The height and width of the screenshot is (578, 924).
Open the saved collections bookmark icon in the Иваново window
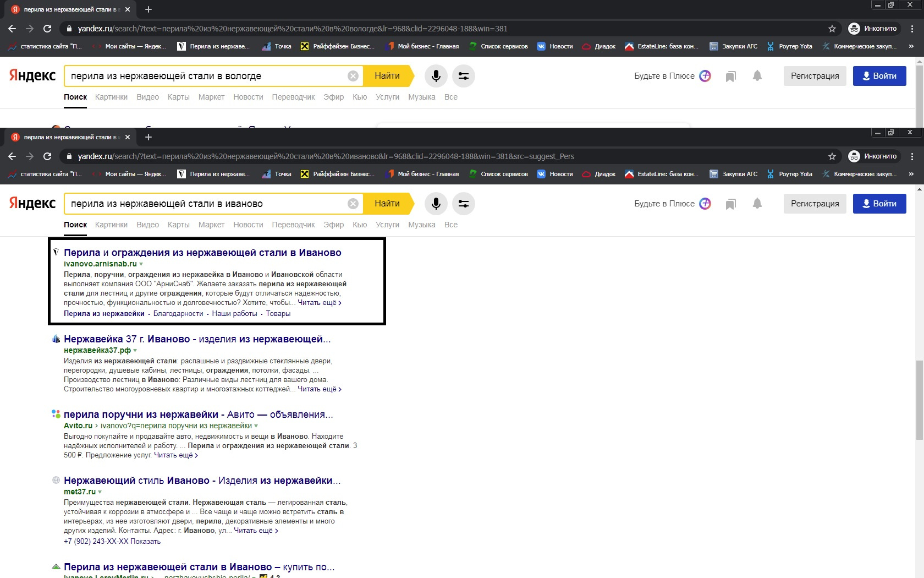(x=730, y=204)
